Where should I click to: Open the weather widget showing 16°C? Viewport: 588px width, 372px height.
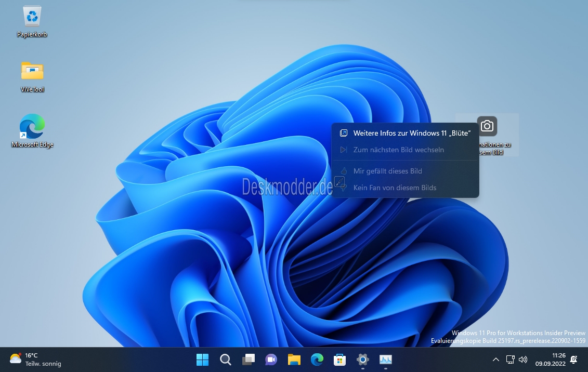(35, 360)
